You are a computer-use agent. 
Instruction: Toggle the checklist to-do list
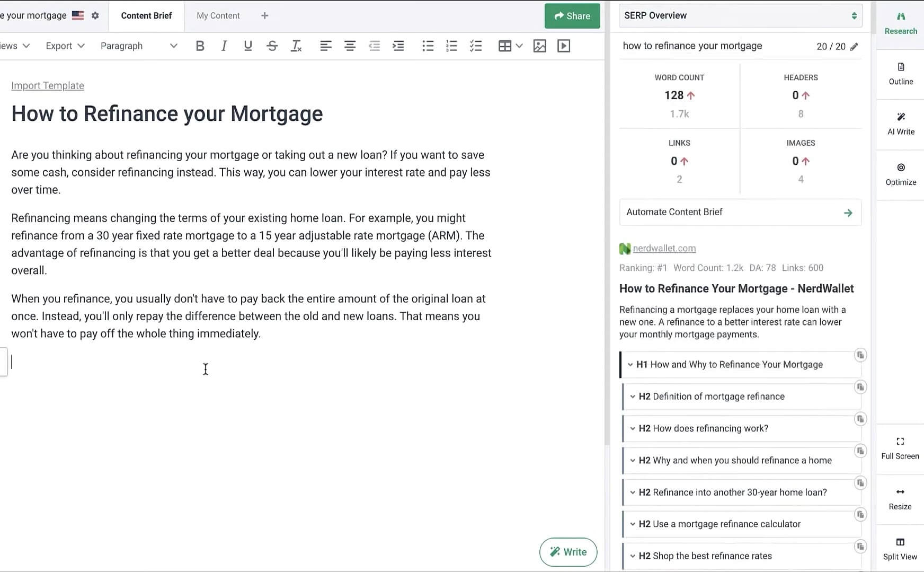[x=476, y=46]
